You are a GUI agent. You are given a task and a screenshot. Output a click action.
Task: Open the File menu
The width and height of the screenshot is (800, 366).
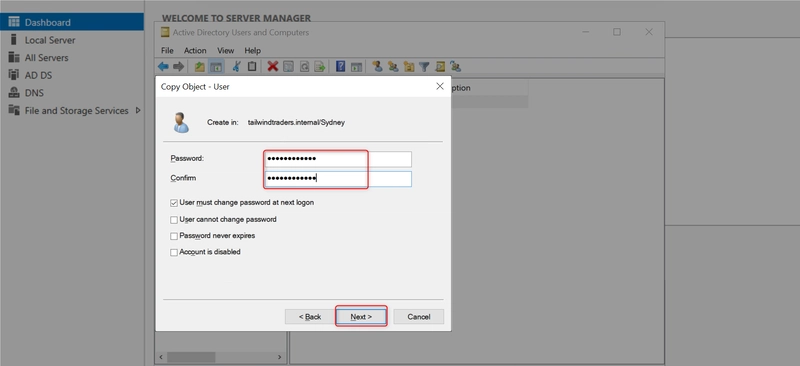pos(167,51)
